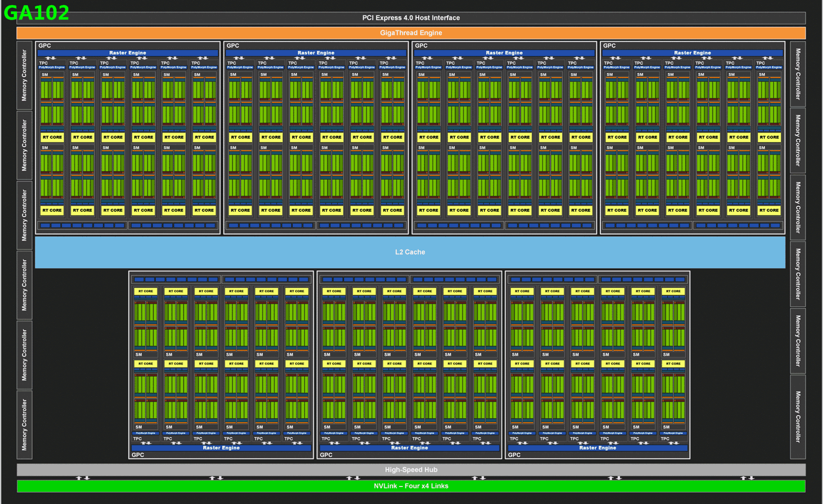
Task: Click Raster Engine bar in the bottom-left GPC
Action: pyautogui.click(x=221, y=448)
